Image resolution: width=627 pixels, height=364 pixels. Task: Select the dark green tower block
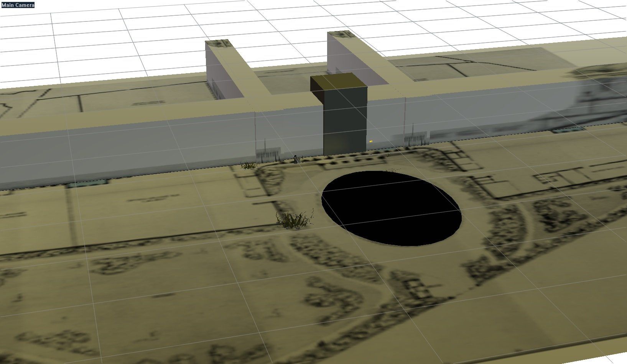pos(339,115)
